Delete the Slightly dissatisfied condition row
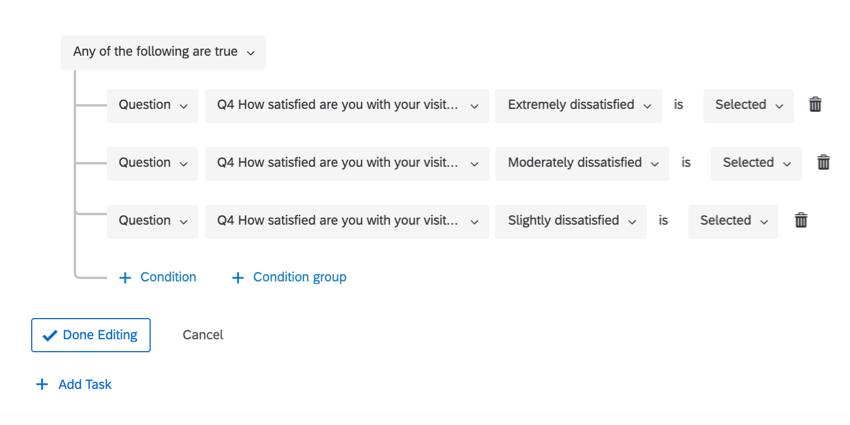The height and width of the screenshot is (425, 850). 801,220
